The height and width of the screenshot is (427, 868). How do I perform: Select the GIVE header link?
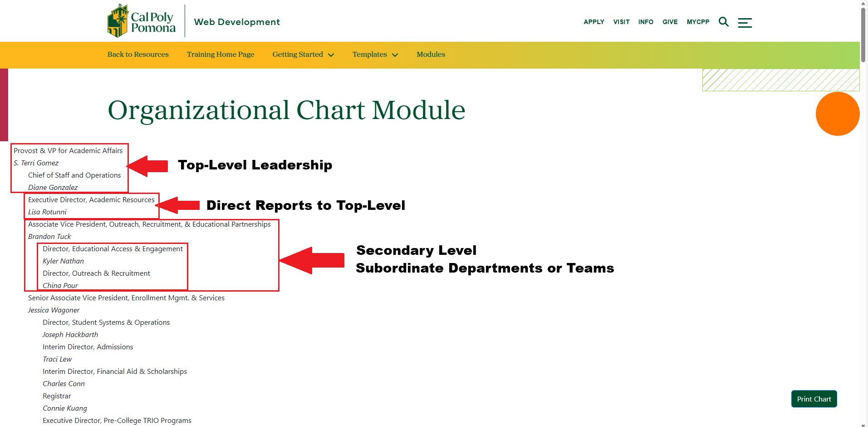670,22
